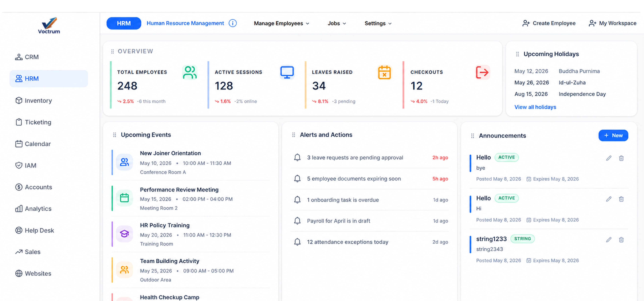Open Inventory from the sidebar
Image resolution: width=644 pixels, height=301 pixels.
click(x=34, y=100)
